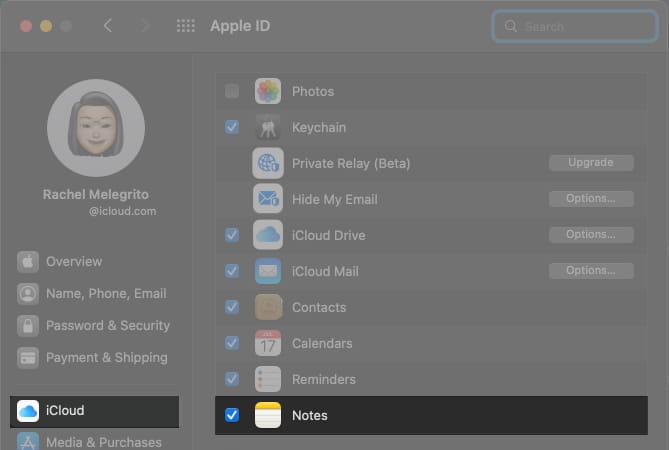This screenshot has width=669, height=450.
Task: Click the Private Relay (Beta) label
Action: click(x=351, y=163)
